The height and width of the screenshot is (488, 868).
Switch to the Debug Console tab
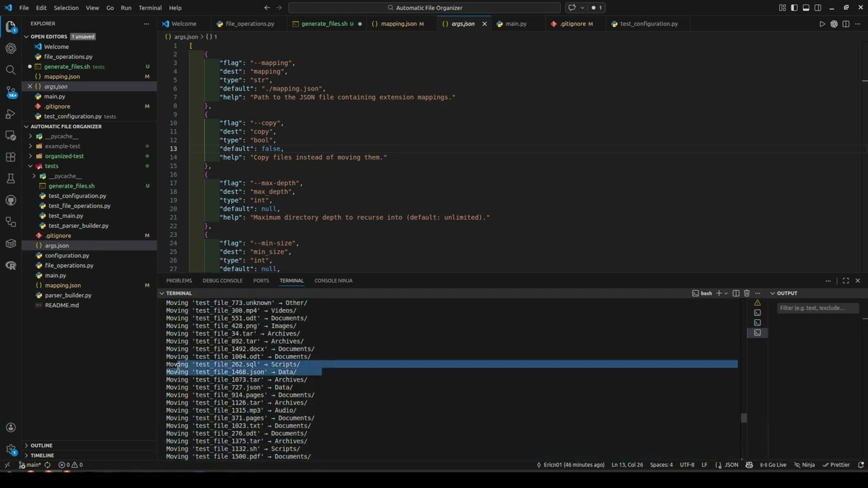click(x=222, y=281)
